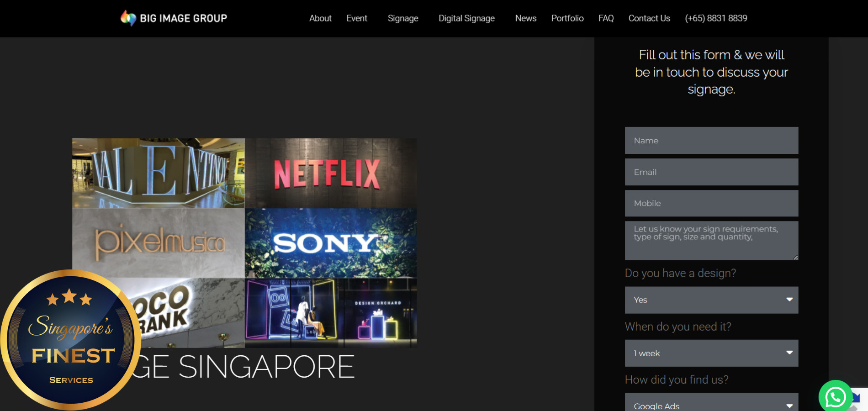The height and width of the screenshot is (411, 868).
Task: Select the Sony signage photo
Action: coord(330,243)
